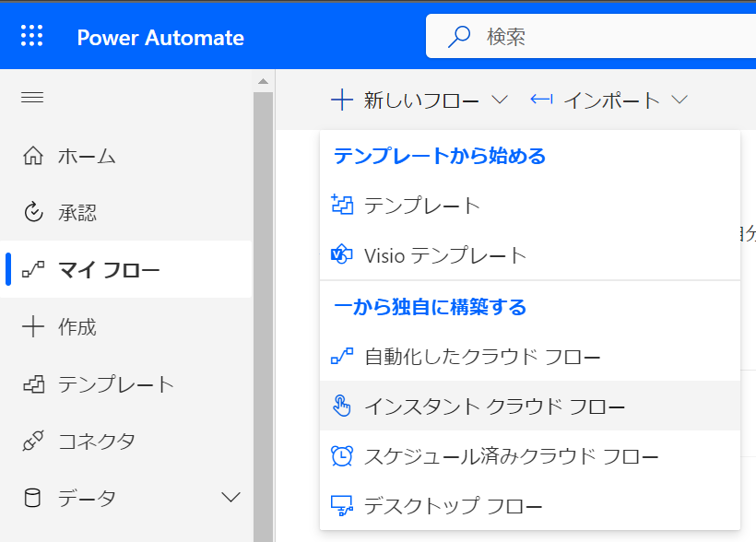The height and width of the screenshot is (542, 756).
Task: Click the テンプレートから始める heading
Action: [x=439, y=156]
